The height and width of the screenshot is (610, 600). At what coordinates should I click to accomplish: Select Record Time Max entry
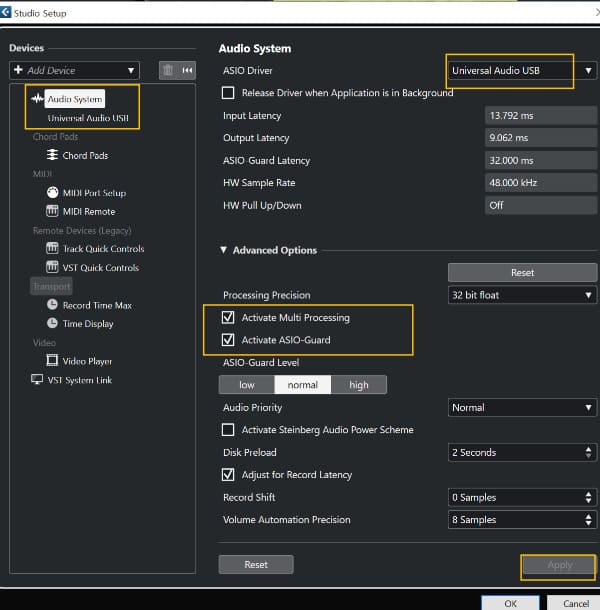point(97,305)
